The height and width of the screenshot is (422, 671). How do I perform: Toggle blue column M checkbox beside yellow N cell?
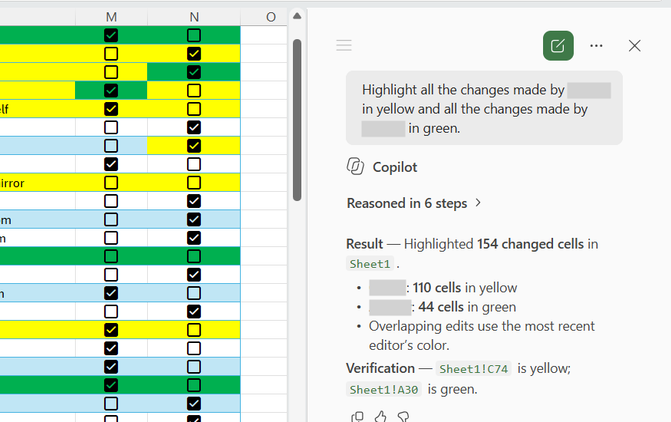(x=111, y=146)
